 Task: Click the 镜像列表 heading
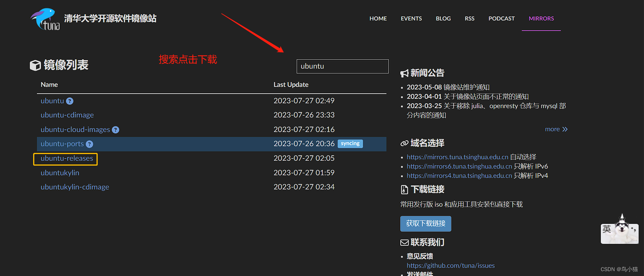tap(66, 65)
